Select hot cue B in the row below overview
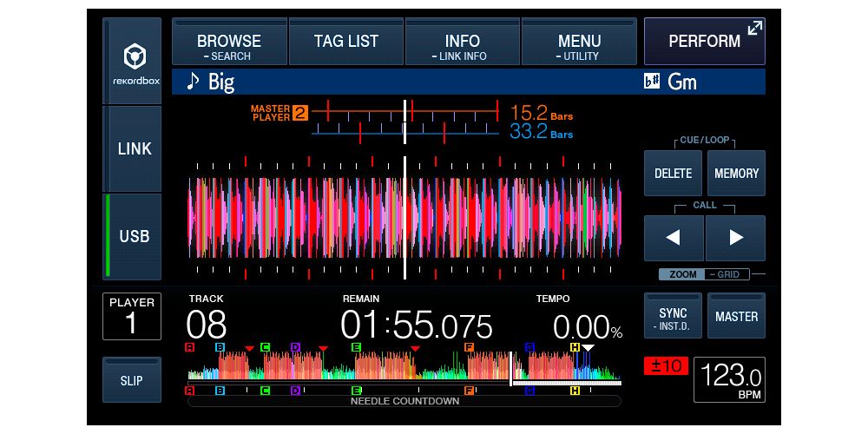The width and height of the screenshot is (868, 434). pyautogui.click(x=220, y=391)
